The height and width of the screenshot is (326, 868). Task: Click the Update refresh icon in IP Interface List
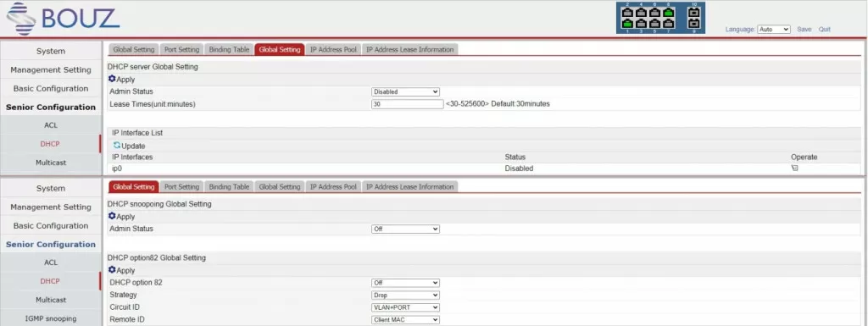(117, 146)
